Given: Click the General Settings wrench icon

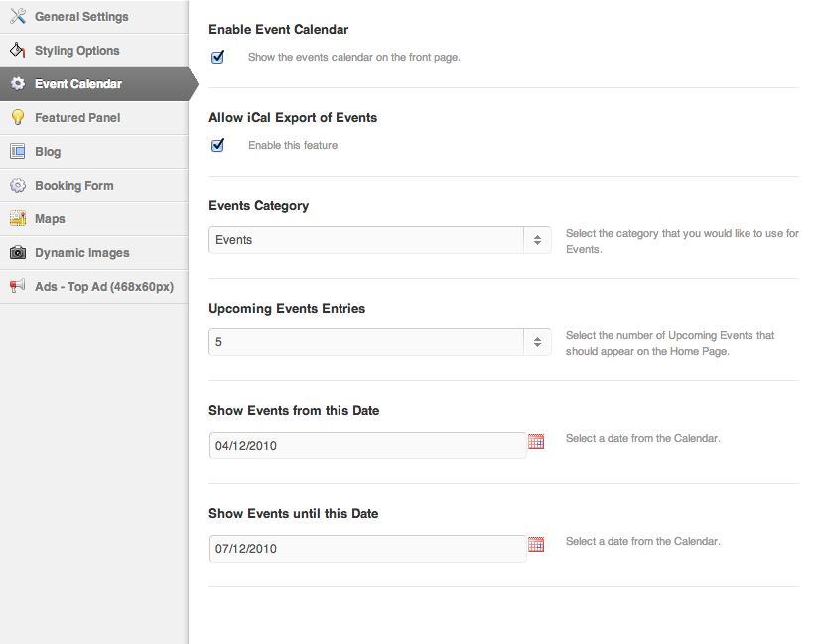Looking at the screenshot, I should [x=18, y=16].
